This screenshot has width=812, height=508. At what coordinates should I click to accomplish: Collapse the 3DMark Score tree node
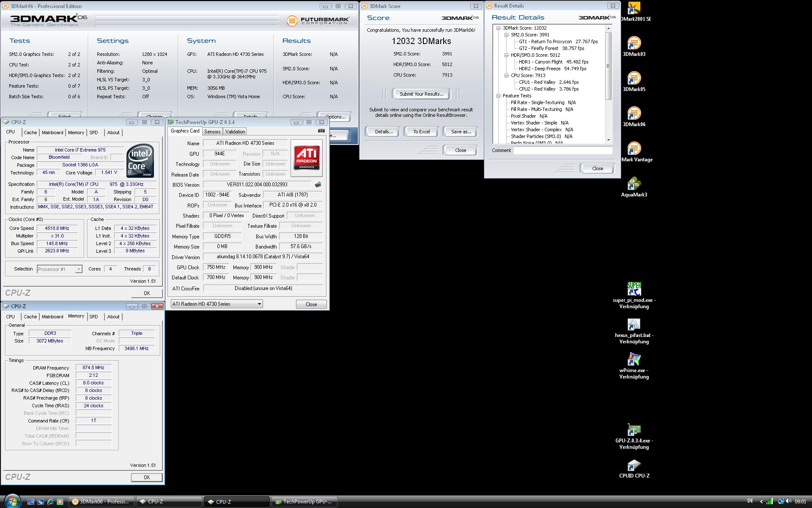click(x=498, y=28)
